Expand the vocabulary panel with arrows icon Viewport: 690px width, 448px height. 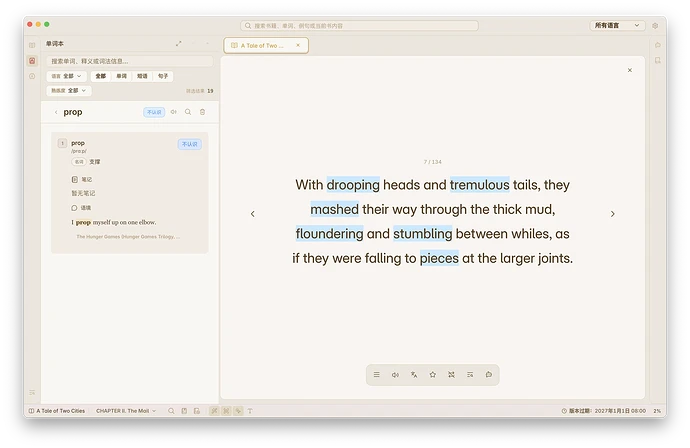coord(179,44)
